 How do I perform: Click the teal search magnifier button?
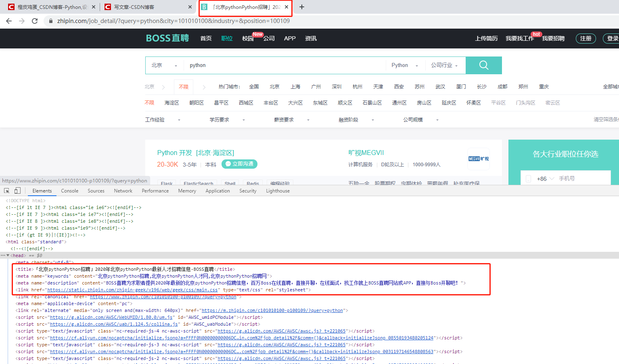484,65
